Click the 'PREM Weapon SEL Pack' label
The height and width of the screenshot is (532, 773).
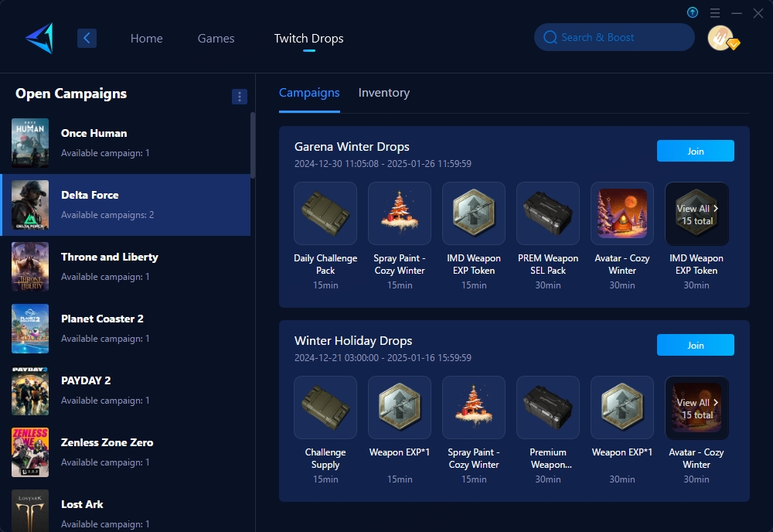point(548,264)
